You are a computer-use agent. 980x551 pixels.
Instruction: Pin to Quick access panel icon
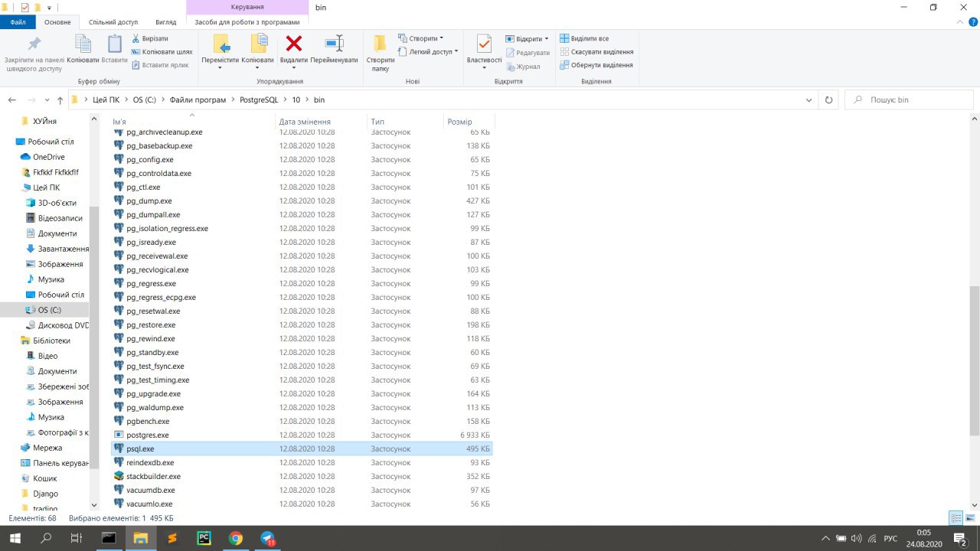point(34,43)
